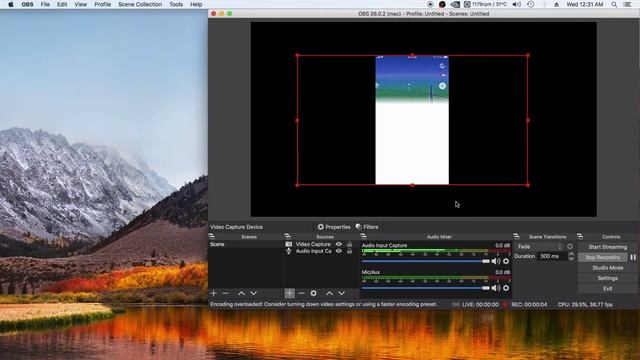
Task: Open the File menu
Action: click(45, 4)
